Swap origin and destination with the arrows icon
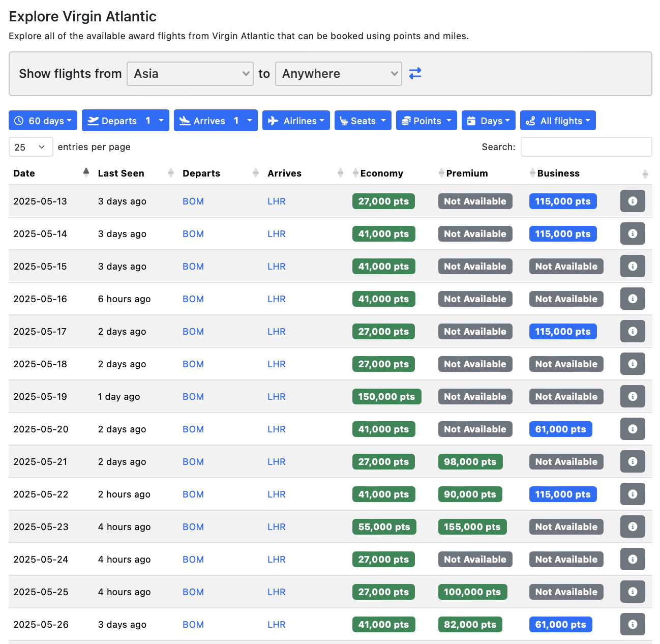The image size is (660, 644). (415, 73)
